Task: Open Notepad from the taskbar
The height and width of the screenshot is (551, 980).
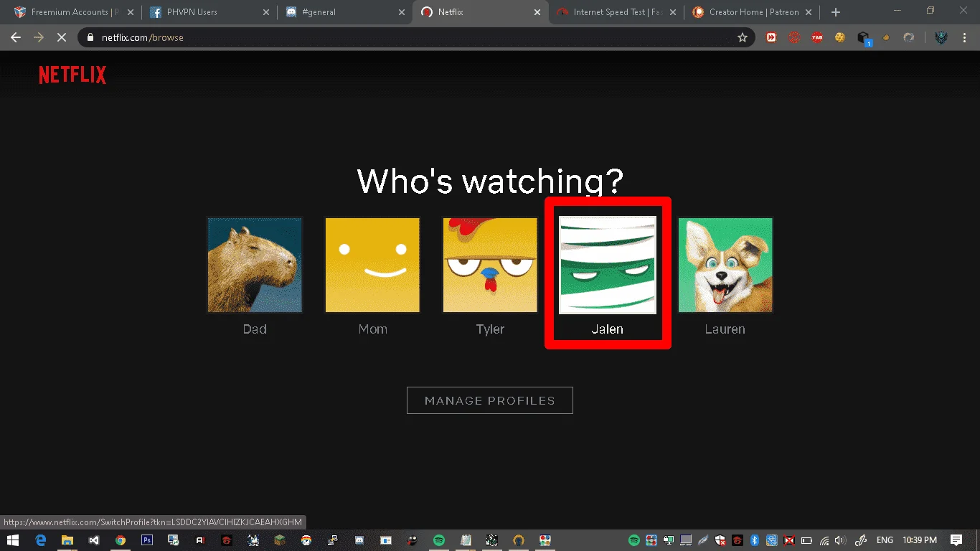Action: pyautogui.click(x=466, y=540)
